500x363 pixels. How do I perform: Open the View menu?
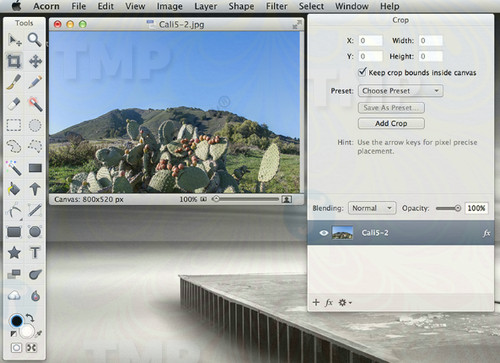[x=135, y=6]
